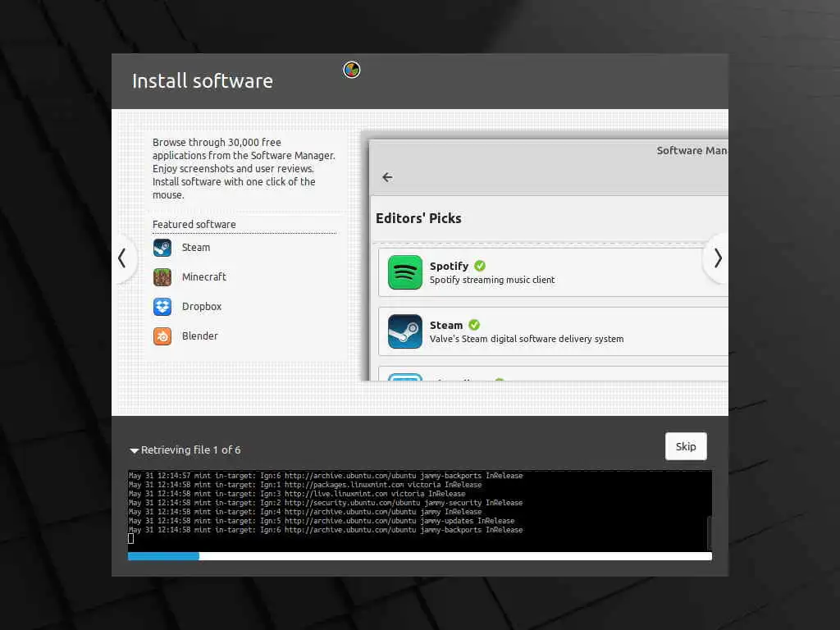
Task: Click the installation progress bar
Action: pos(420,556)
